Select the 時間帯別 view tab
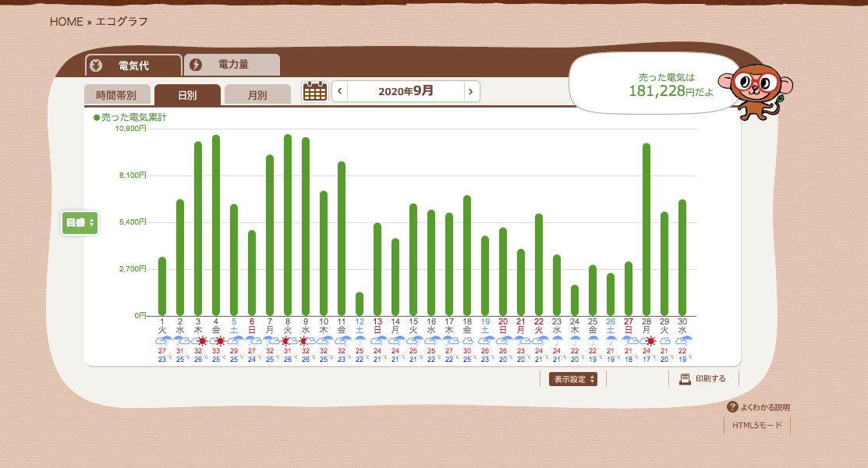868x468 pixels. (117, 94)
